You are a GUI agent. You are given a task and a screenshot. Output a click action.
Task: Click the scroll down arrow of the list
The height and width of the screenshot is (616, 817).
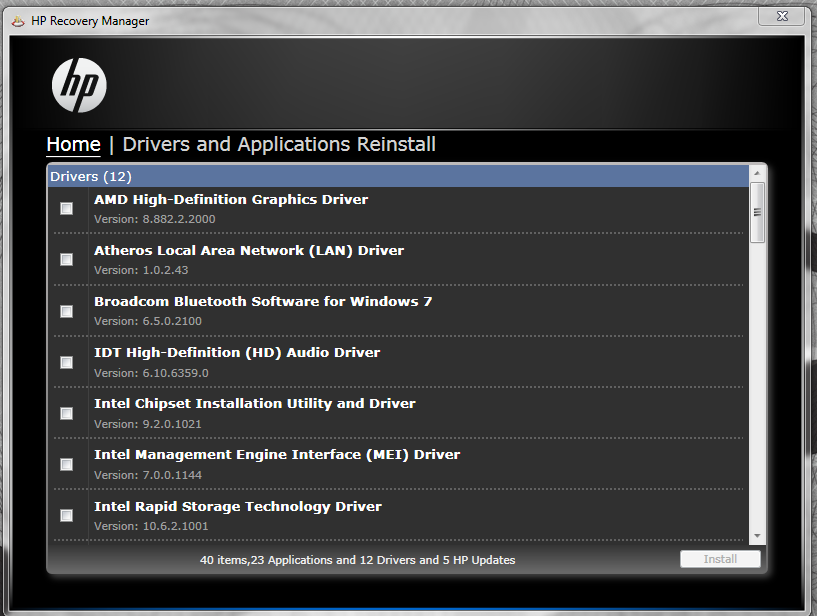[x=757, y=536]
